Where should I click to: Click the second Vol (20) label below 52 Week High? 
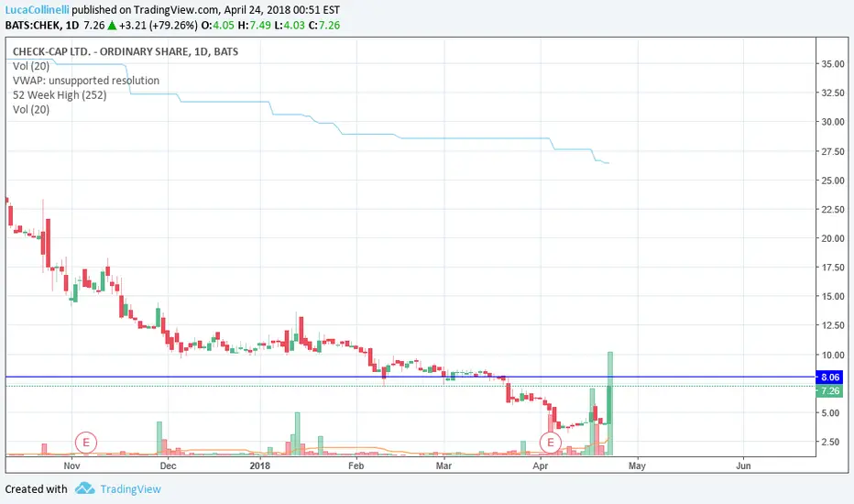pyautogui.click(x=31, y=110)
